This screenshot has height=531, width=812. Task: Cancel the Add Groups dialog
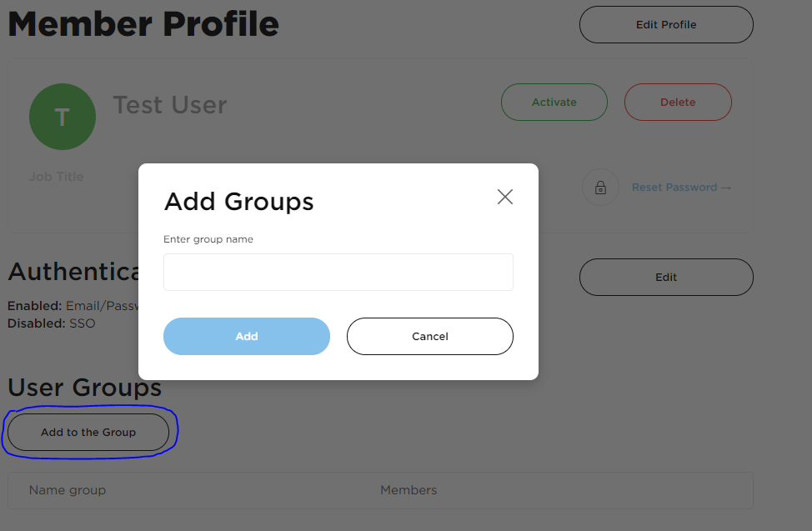tap(430, 336)
